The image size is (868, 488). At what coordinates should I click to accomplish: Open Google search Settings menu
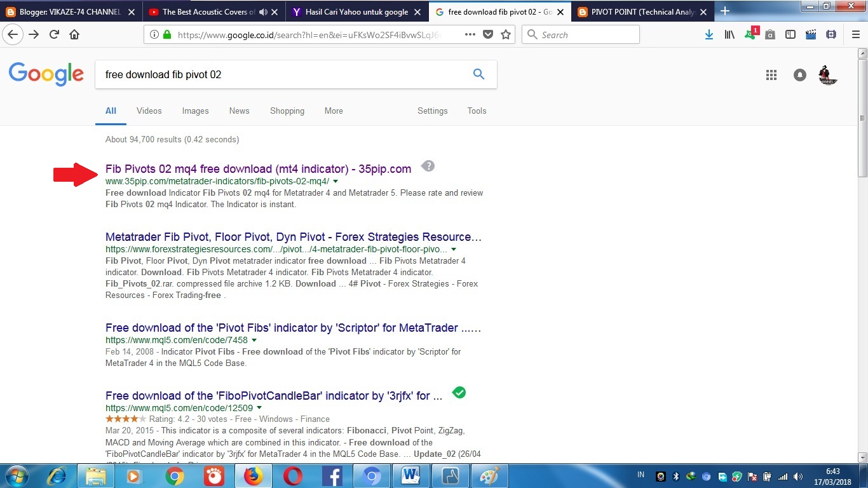click(433, 111)
